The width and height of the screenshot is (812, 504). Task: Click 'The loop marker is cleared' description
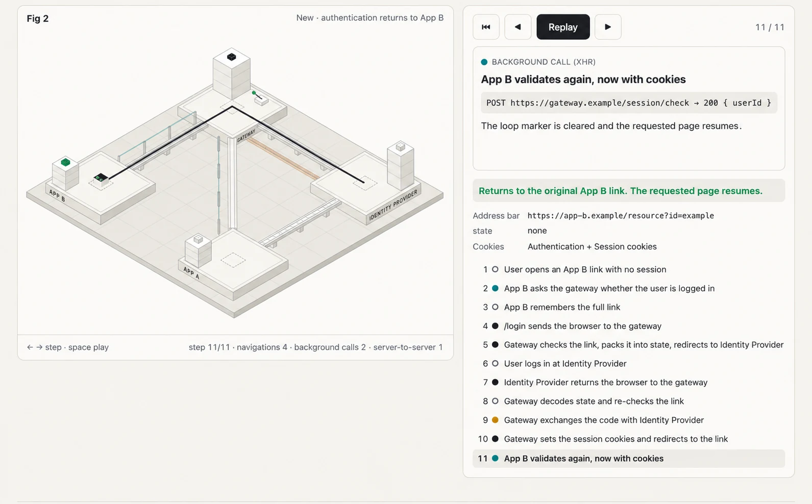tap(611, 126)
